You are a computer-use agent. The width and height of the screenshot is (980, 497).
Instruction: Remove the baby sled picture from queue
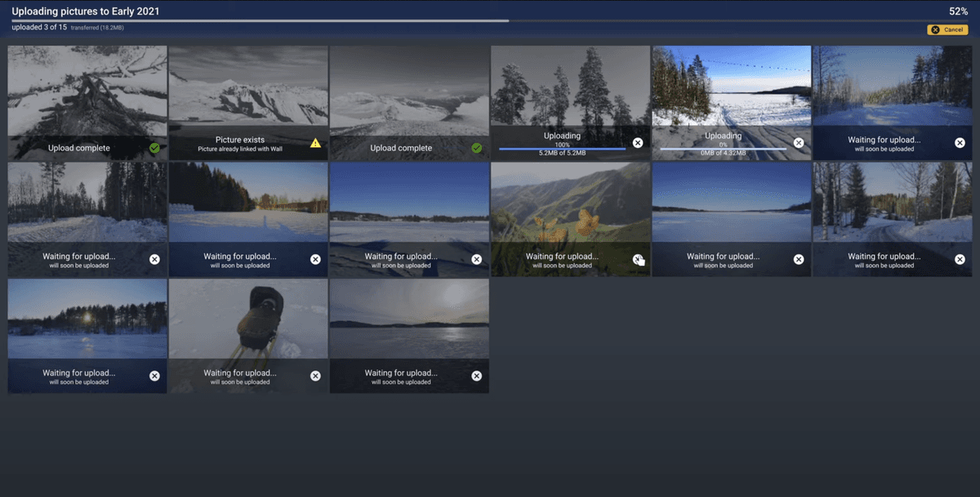click(315, 376)
